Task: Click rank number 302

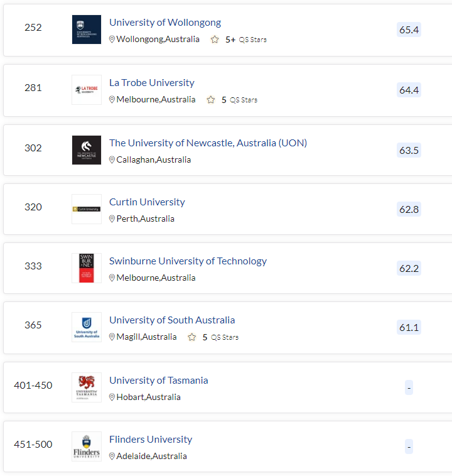Action: 33,148
